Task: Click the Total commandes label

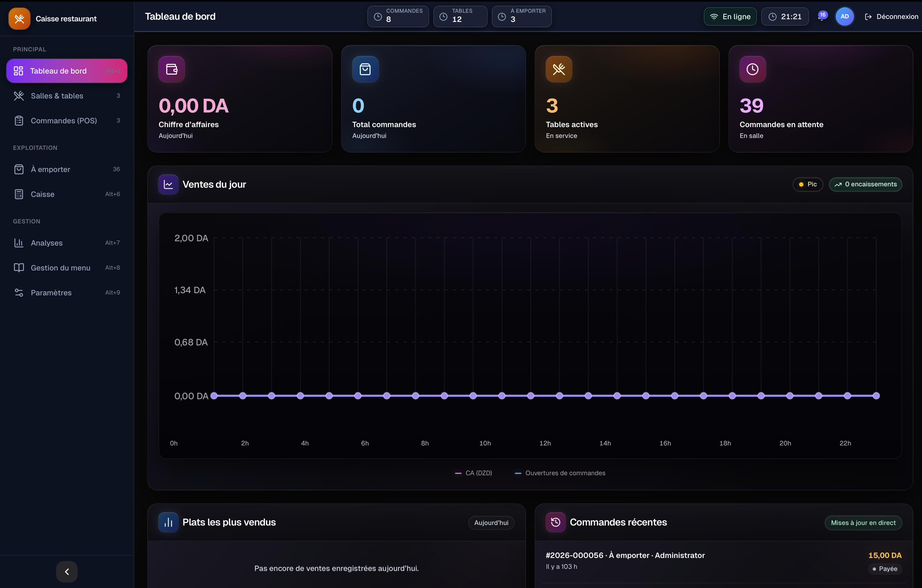Action: click(x=384, y=124)
